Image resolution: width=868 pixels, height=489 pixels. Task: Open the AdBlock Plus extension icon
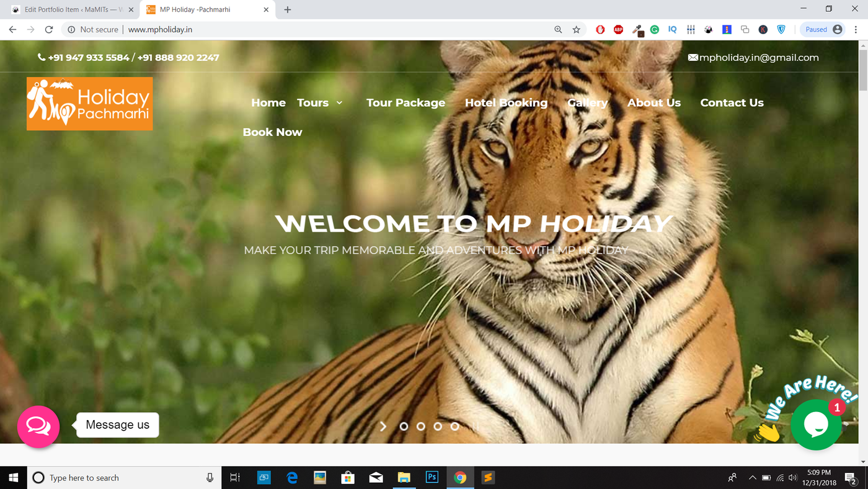(618, 29)
